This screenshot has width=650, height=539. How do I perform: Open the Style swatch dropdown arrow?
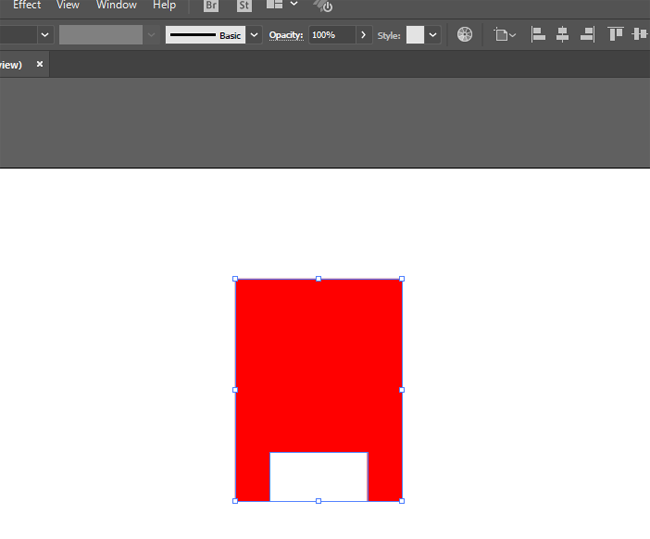pyautogui.click(x=433, y=34)
